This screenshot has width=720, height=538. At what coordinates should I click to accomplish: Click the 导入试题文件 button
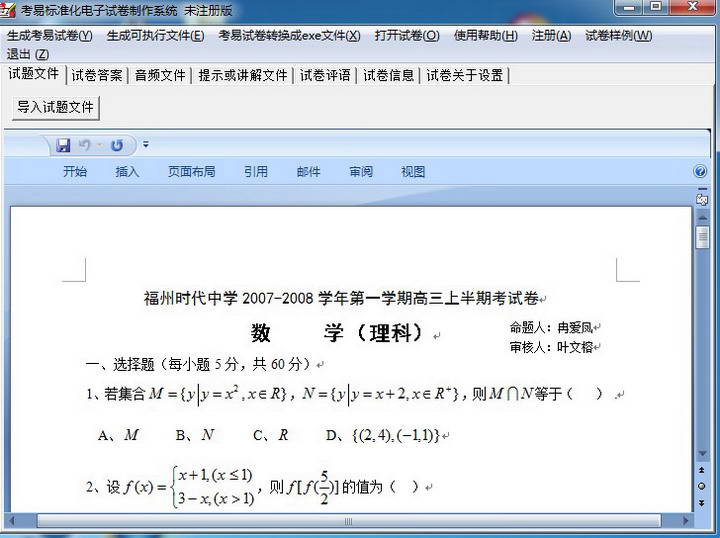pos(56,108)
